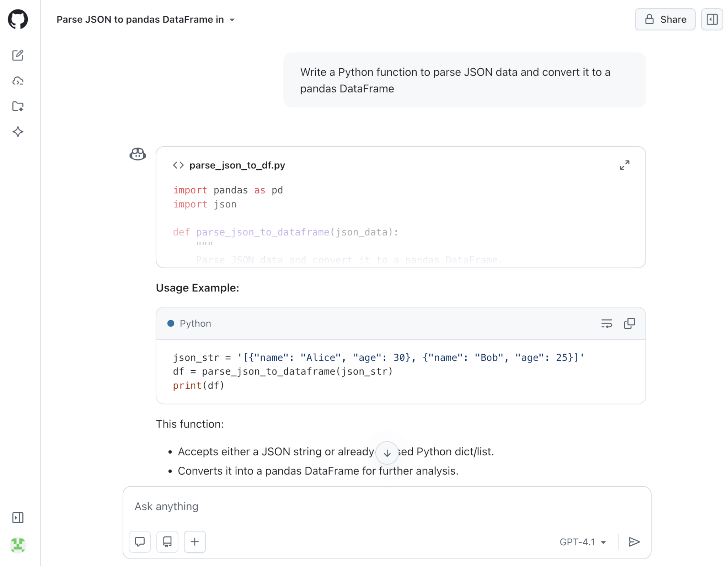The width and height of the screenshot is (728, 566).
Task: Click the bookmark icon in the input toolbar
Action: (167, 541)
